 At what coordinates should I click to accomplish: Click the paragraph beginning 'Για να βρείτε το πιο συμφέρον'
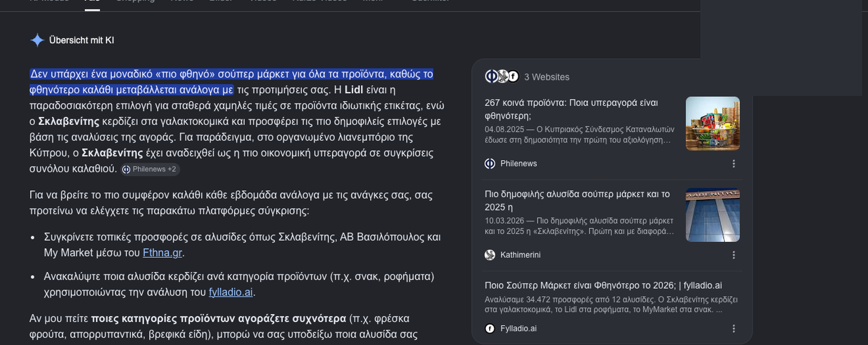coord(231,202)
